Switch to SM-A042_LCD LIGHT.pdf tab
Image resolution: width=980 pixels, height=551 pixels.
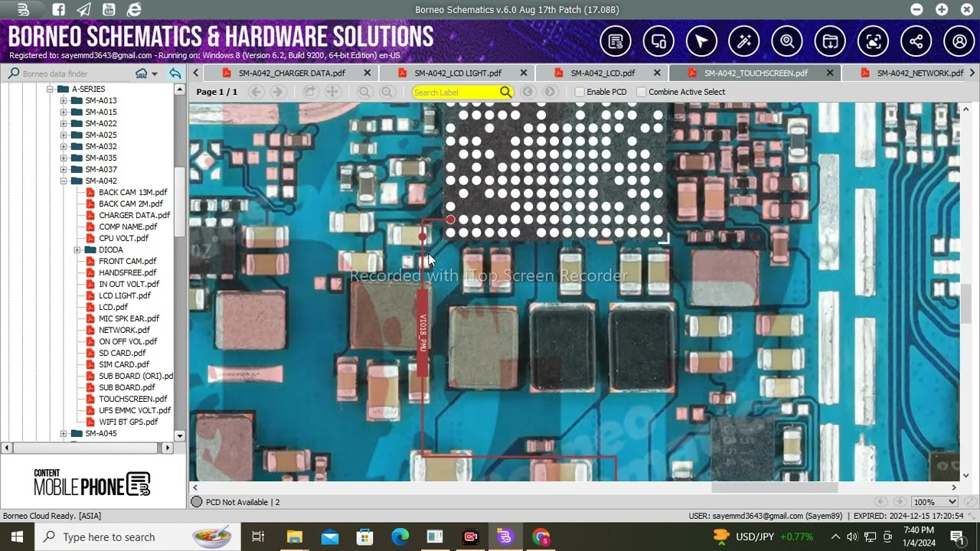[x=458, y=73]
